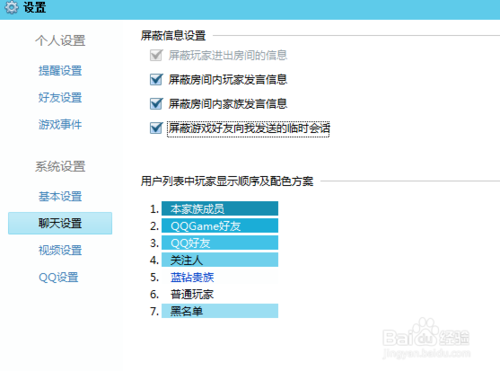Click the 屏蔽游戏好友向我发送的临时会话 label
Image resolution: width=500 pixels, height=371 pixels.
point(249,128)
